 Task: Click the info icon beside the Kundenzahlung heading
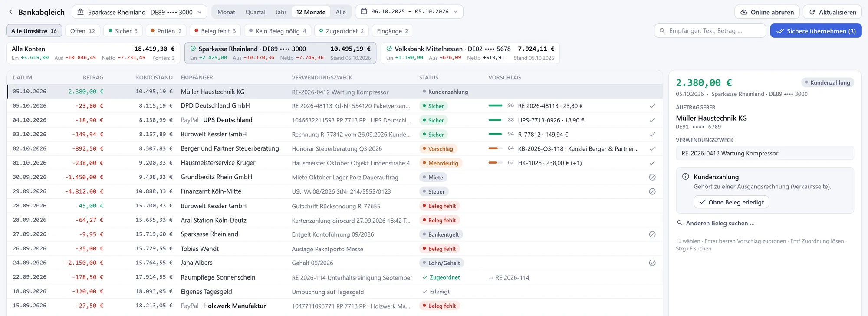tap(686, 177)
